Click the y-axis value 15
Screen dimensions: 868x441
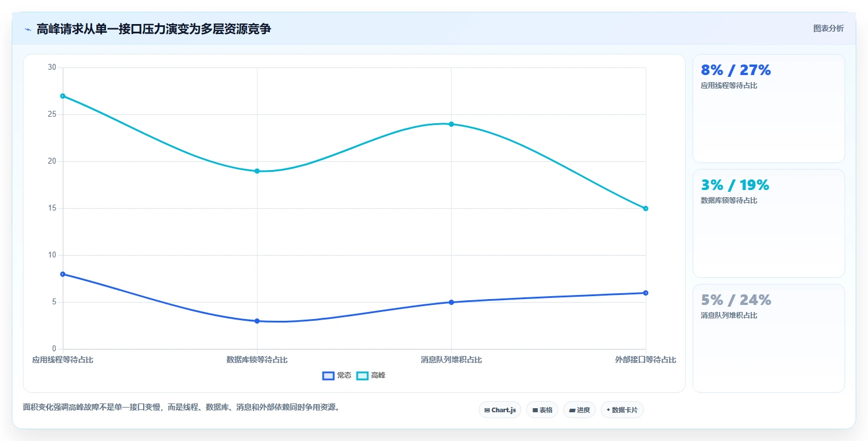coord(52,208)
